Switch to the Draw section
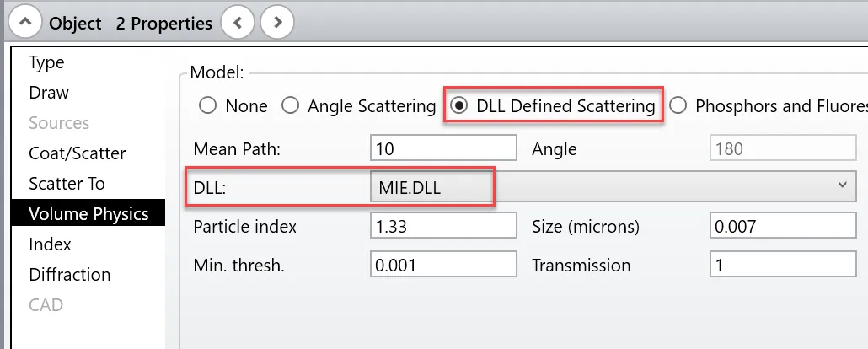Image resolution: width=868 pixels, height=349 pixels. pyautogui.click(x=49, y=93)
